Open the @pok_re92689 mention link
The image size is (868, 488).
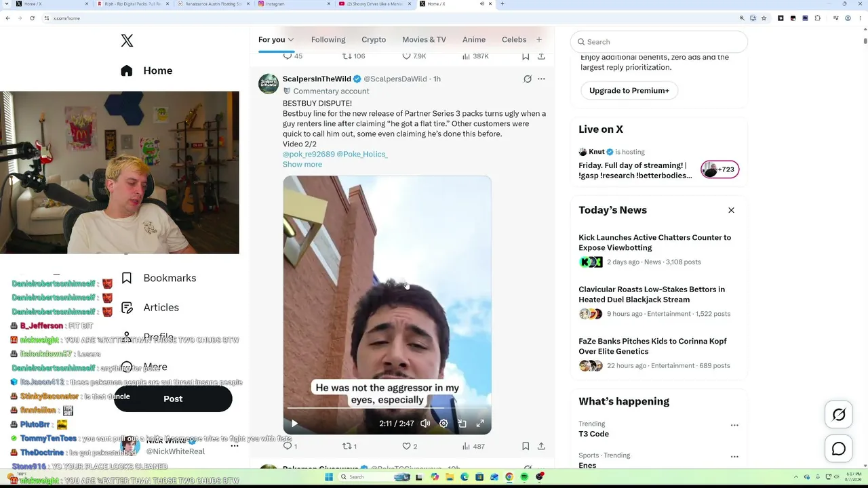pyautogui.click(x=309, y=155)
